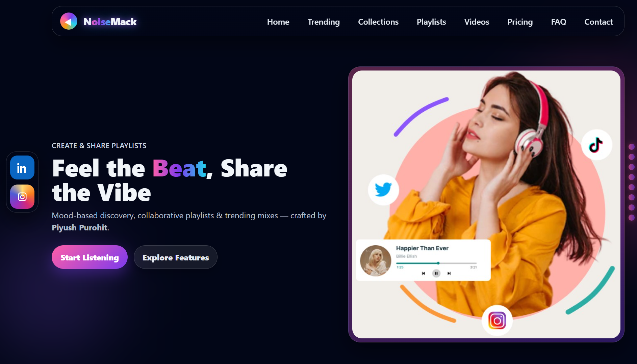This screenshot has width=637, height=364.
Task: Click the Instagram icon below hero image
Action: pyautogui.click(x=497, y=320)
